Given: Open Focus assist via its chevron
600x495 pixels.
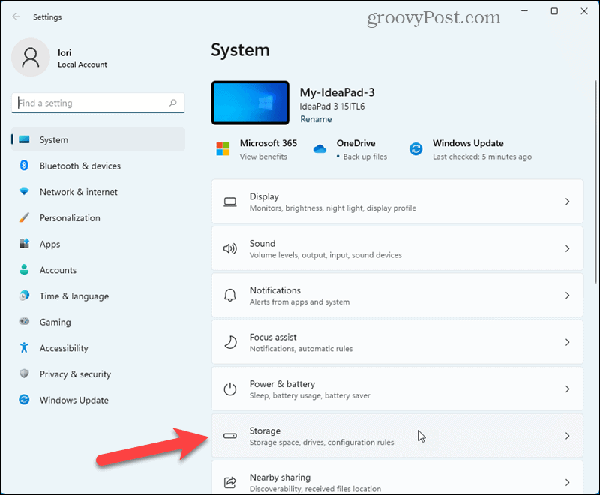Looking at the screenshot, I should 567,342.
